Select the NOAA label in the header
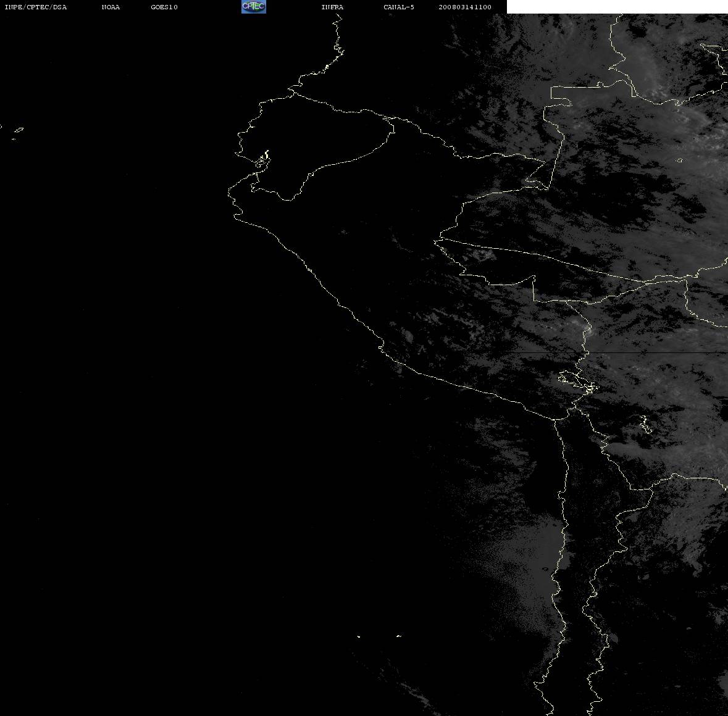This screenshot has height=716, width=728. pyautogui.click(x=111, y=7)
